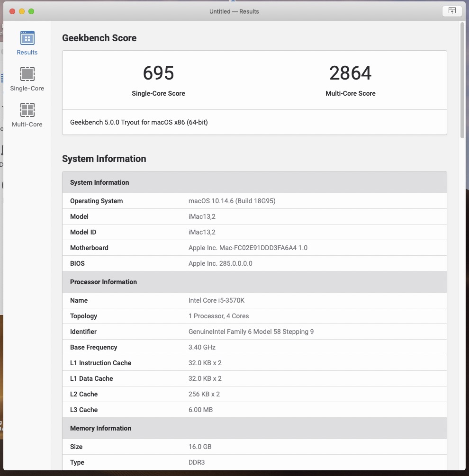469x476 pixels.
Task: Click the Base Frequency value 3.40 GHz
Action: (x=202, y=347)
